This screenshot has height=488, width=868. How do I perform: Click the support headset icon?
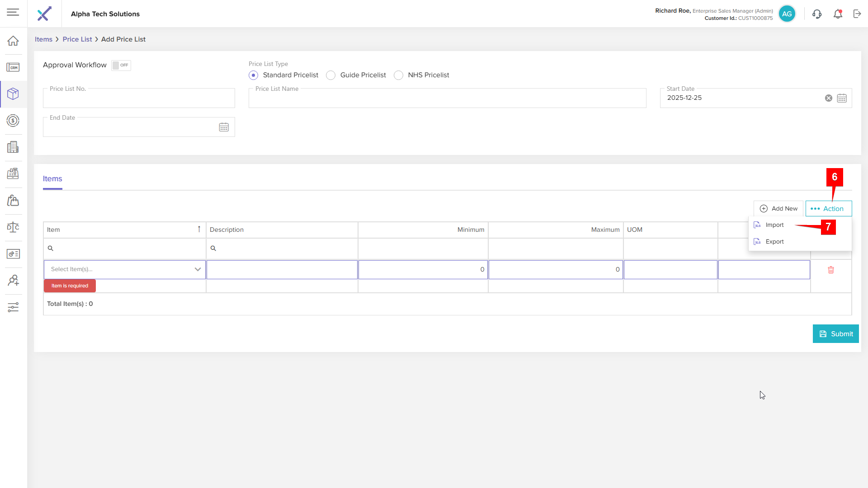coord(817,14)
